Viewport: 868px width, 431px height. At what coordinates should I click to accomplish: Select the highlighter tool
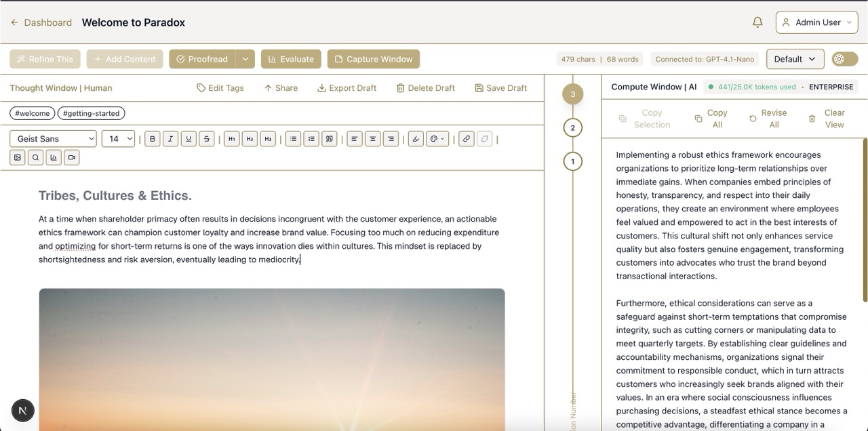point(416,139)
